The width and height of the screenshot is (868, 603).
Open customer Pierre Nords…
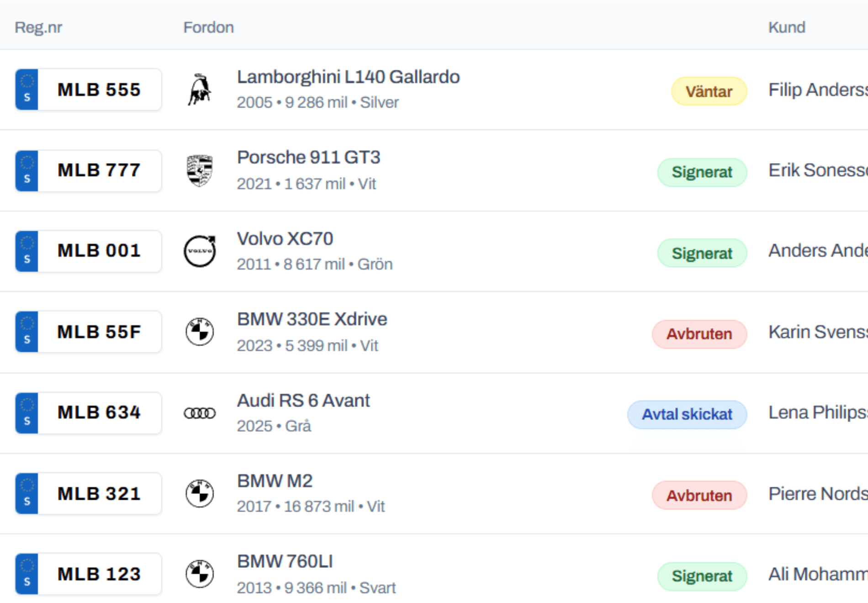pos(818,493)
